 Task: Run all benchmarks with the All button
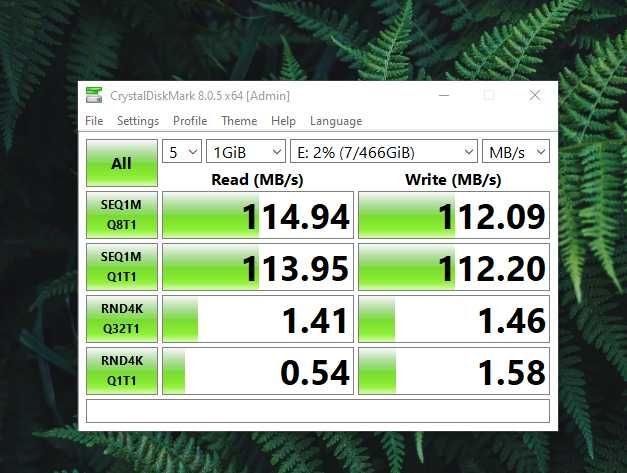point(122,163)
